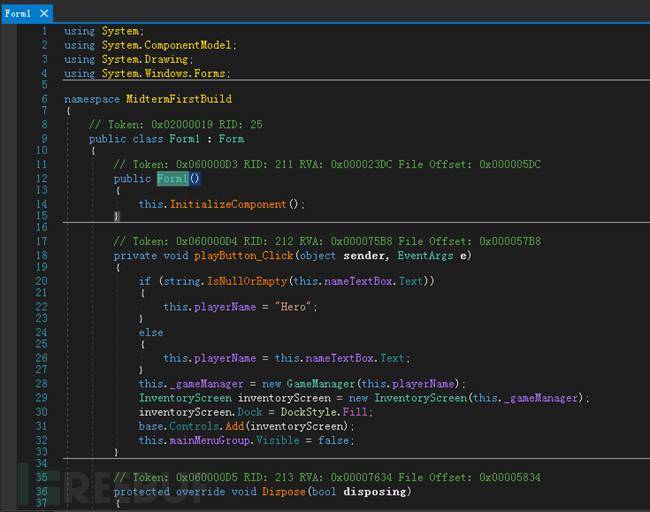This screenshot has height=512, width=650.
Task: Click Controls.Add call on line 31
Action: click(207, 426)
